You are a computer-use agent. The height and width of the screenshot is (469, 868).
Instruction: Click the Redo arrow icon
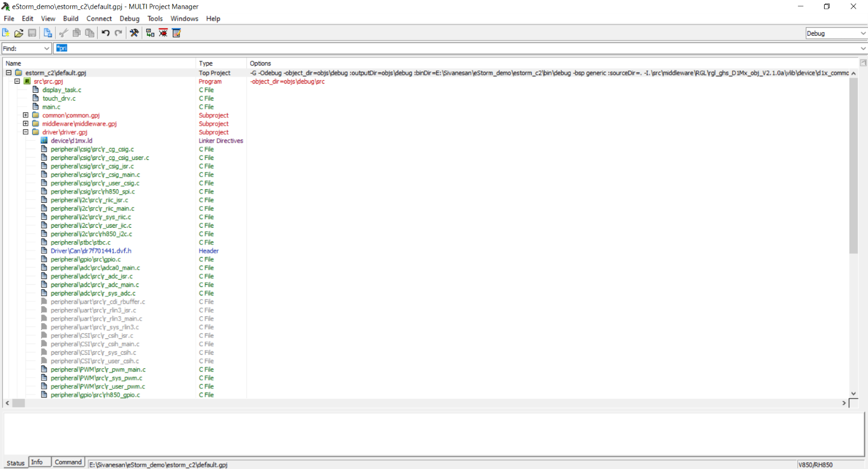(118, 33)
